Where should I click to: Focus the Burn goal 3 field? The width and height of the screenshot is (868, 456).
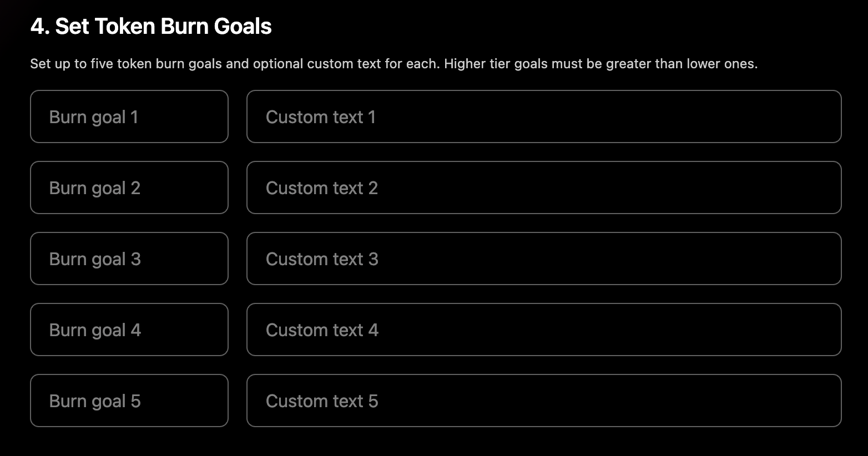tap(129, 259)
